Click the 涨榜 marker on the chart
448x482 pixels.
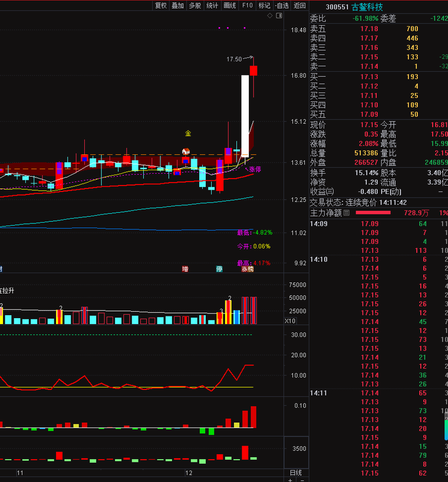tap(248, 269)
